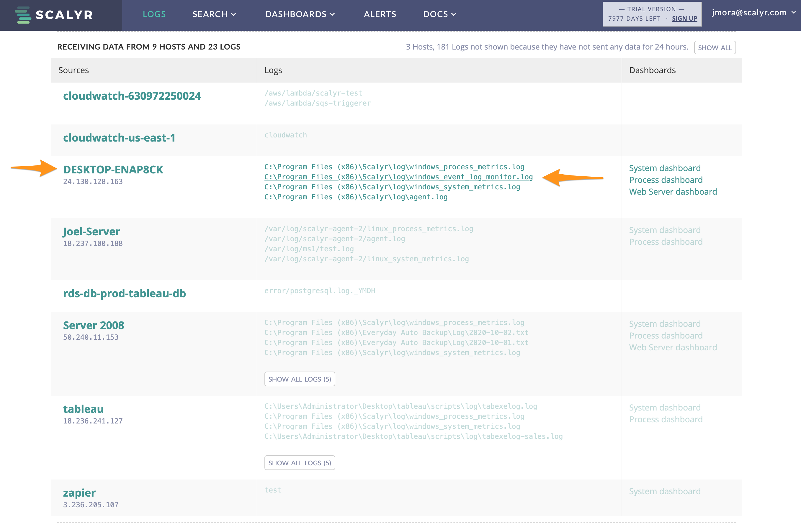This screenshot has width=801, height=532.
Task: Expand the DASHBOARDS dropdown
Action: 300,14
